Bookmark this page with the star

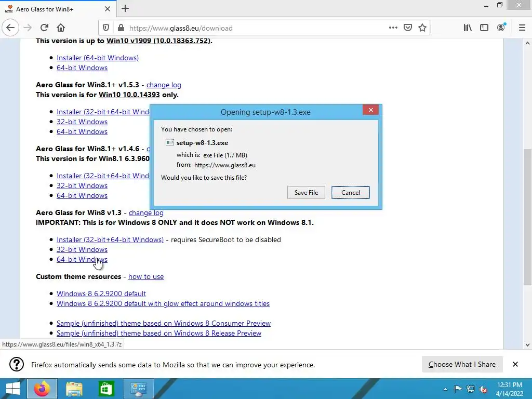coord(422,28)
